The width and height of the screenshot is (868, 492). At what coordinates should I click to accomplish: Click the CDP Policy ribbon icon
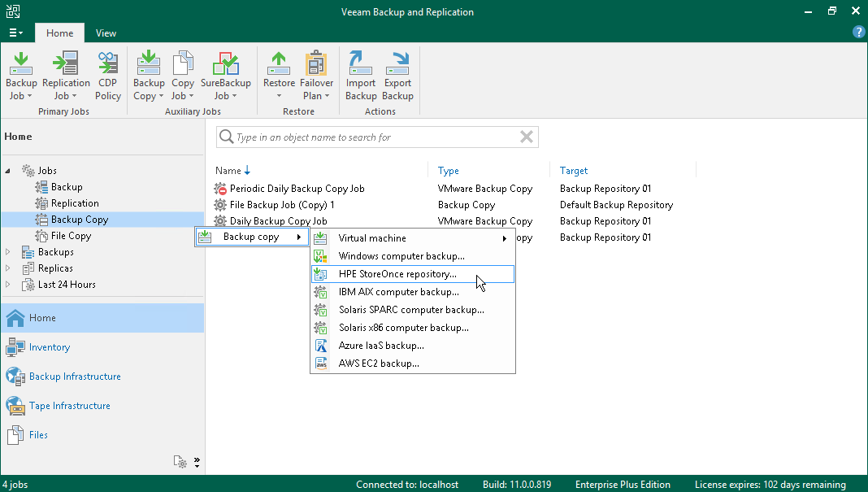click(x=108, y=63)
